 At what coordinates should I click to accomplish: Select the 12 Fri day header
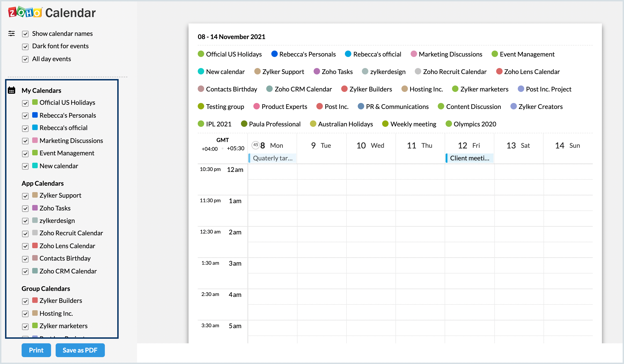[x=469, y=145]
